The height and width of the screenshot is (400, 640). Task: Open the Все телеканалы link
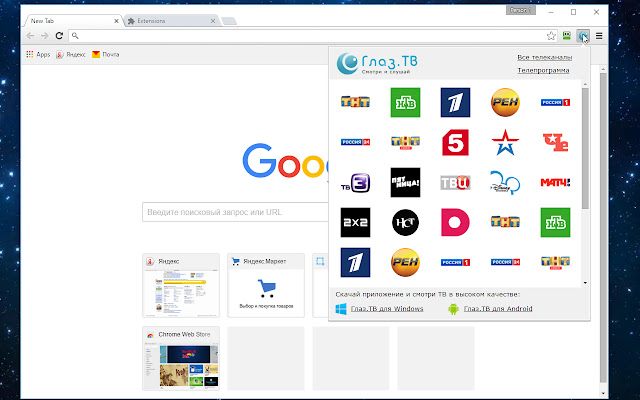(x=544, y=57)
